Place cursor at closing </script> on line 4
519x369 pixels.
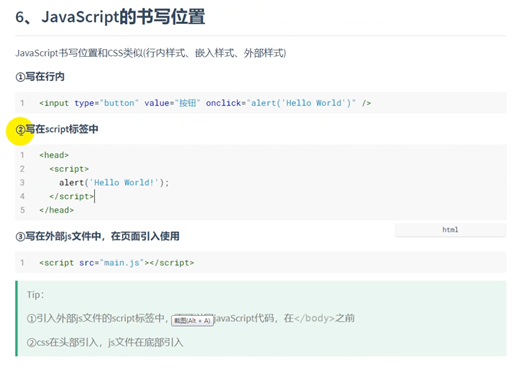pos(72,196)
